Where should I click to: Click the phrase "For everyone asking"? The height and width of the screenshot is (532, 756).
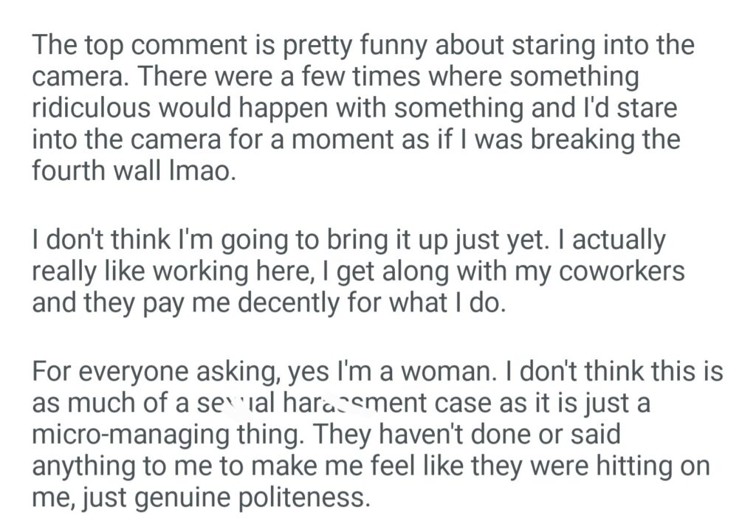pos(151,372)
